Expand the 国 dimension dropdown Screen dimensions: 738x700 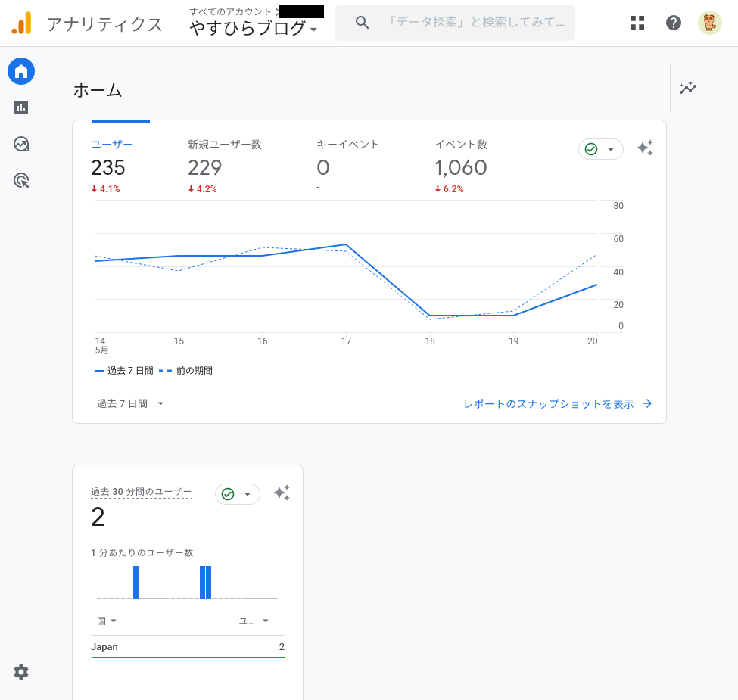pos(107,621)
